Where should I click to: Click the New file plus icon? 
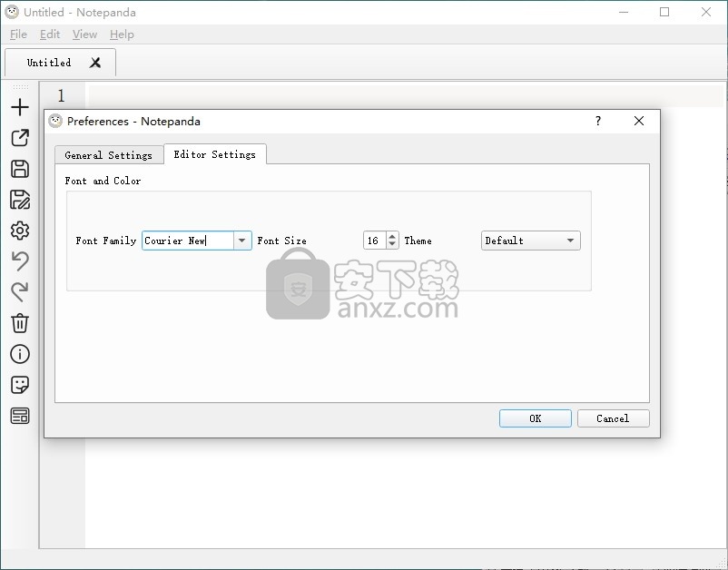click(20, 107)
